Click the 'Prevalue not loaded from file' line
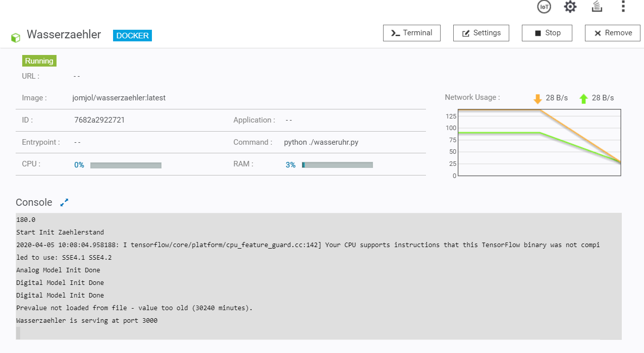 point(134,308)
